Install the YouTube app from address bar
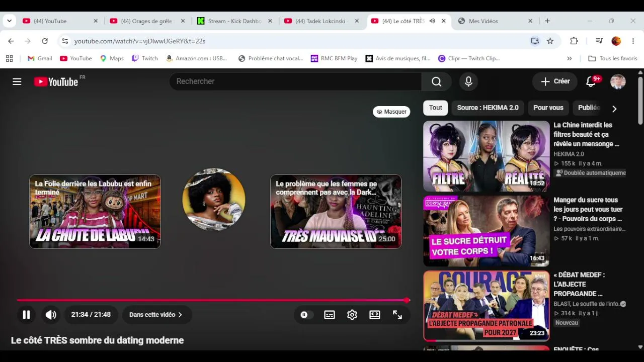 click(x=535, y=41)
